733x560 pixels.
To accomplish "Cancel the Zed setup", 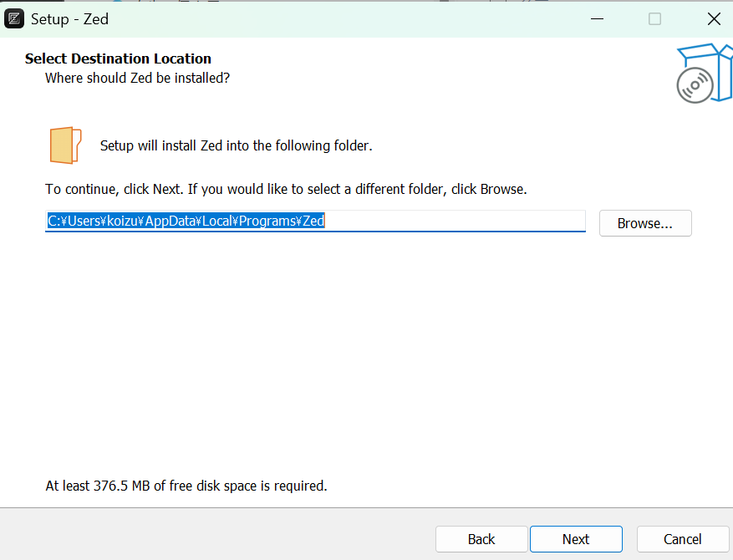I will [683, 539].
